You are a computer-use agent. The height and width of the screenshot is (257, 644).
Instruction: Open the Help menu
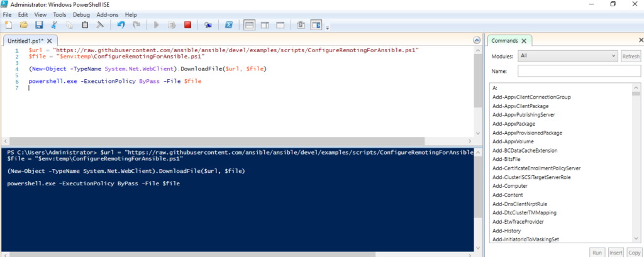(x=131, y=15)
